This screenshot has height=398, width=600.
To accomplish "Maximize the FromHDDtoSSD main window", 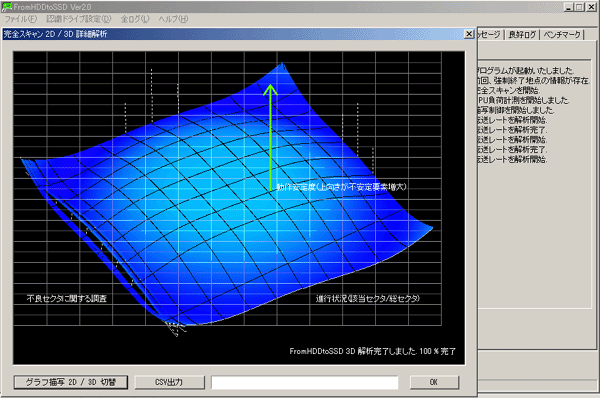I will (579, 7).
